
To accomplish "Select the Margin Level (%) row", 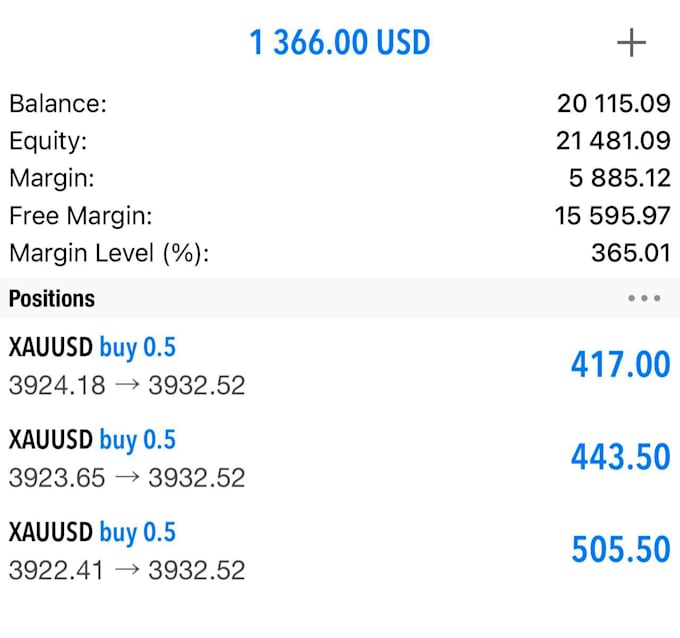I will click(x=340, y=253).
